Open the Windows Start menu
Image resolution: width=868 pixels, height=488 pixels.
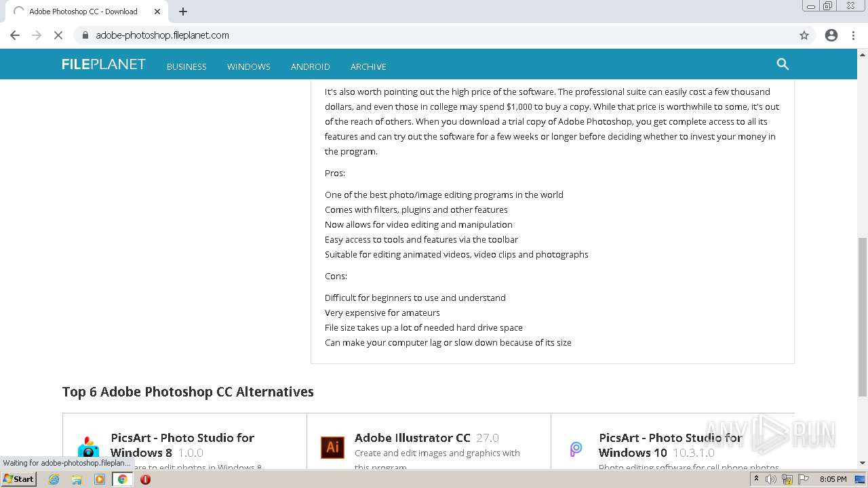pyautogui.click(x=19, y=479)
